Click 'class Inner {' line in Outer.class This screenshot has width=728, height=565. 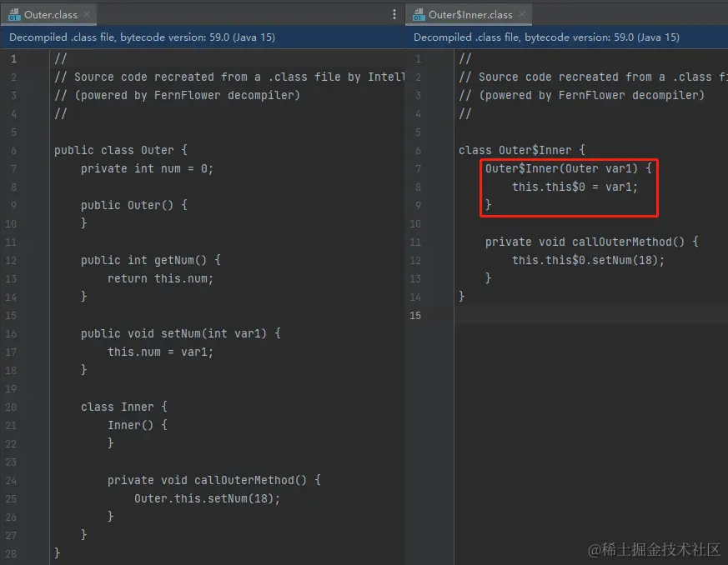124,407
